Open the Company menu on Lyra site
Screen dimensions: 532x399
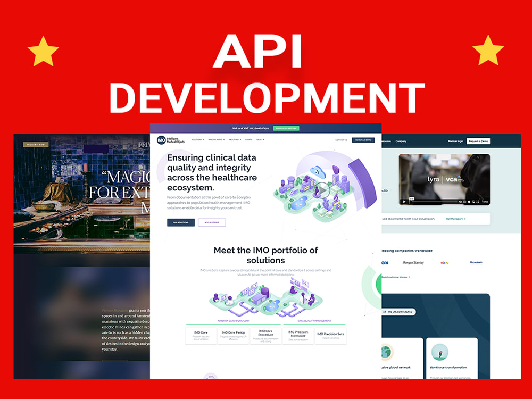(402, 140)
